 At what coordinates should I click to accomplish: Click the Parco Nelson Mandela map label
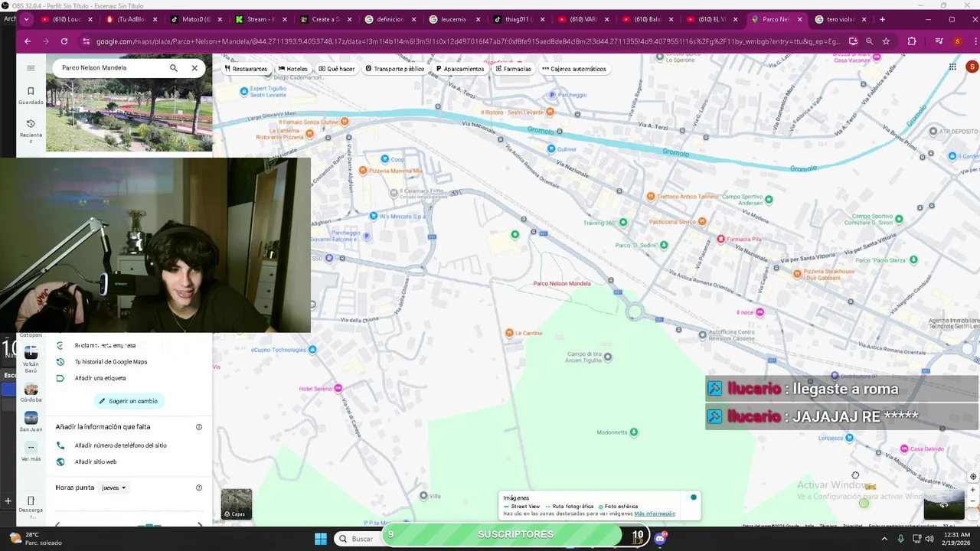coord(562,283)
